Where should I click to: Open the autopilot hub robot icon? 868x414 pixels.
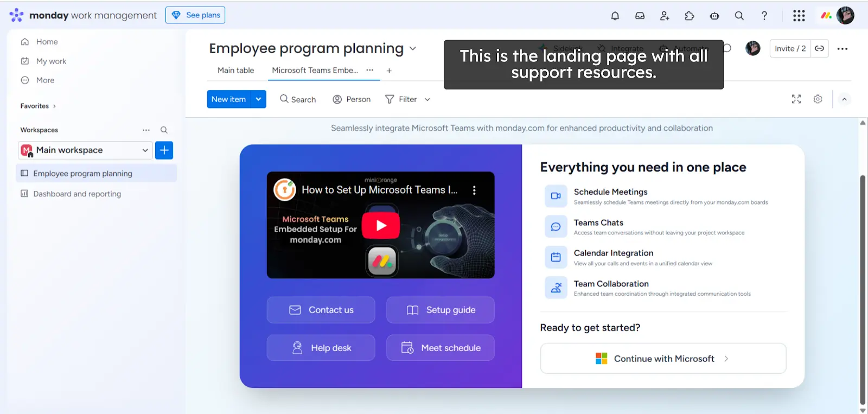click(x=714, y=16)
